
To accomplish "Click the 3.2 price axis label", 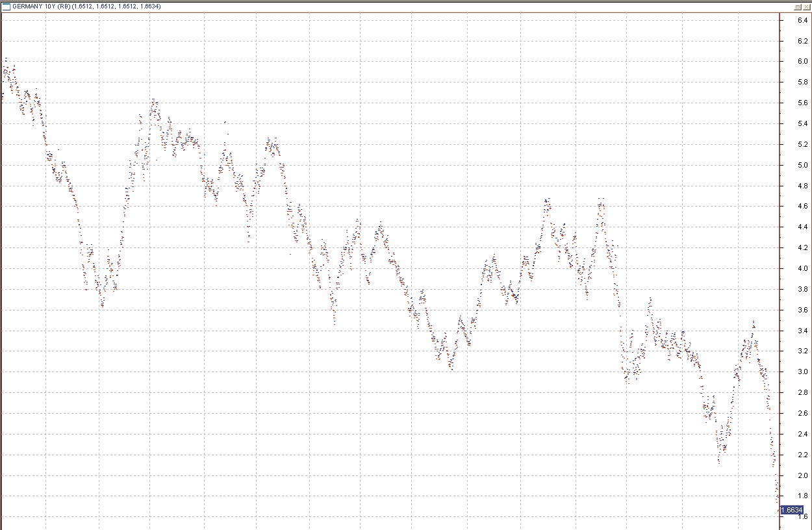I will tap(802, 351).
